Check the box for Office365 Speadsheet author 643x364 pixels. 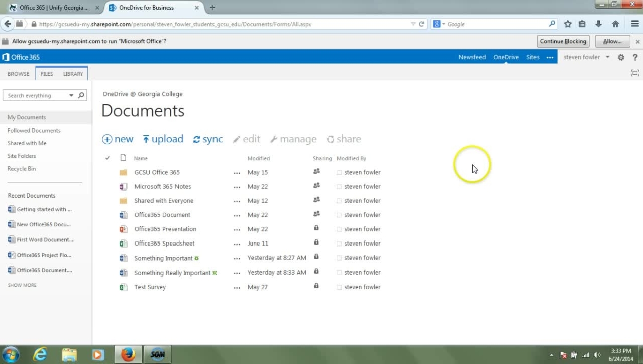coord(339,244)
